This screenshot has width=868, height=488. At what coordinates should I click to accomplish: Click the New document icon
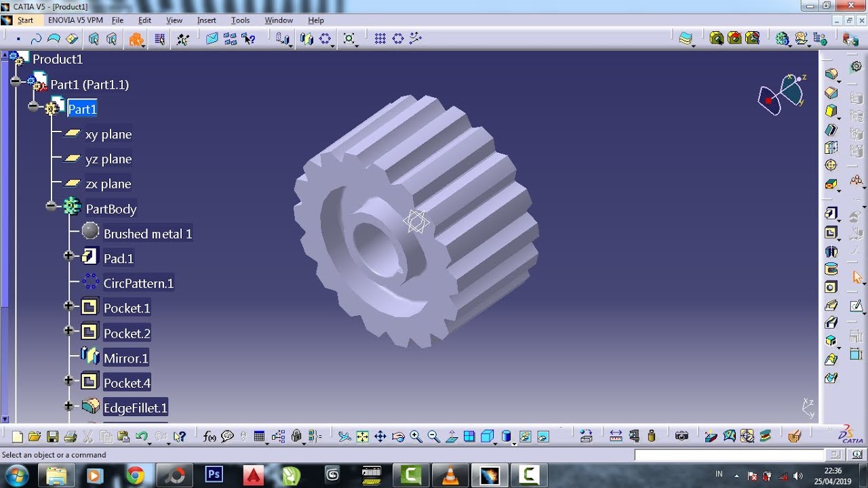pyautogui.click(x=17, y=436)
